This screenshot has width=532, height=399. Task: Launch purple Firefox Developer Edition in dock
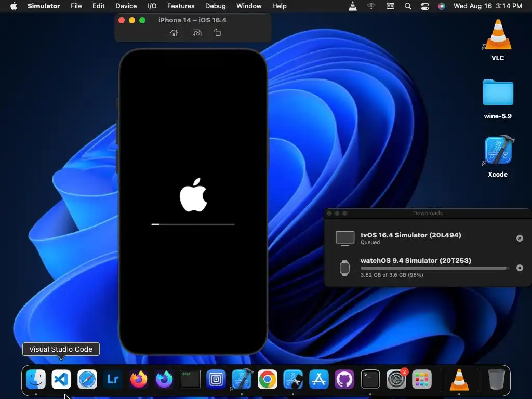pyautogui.click(x=164, y=379)
